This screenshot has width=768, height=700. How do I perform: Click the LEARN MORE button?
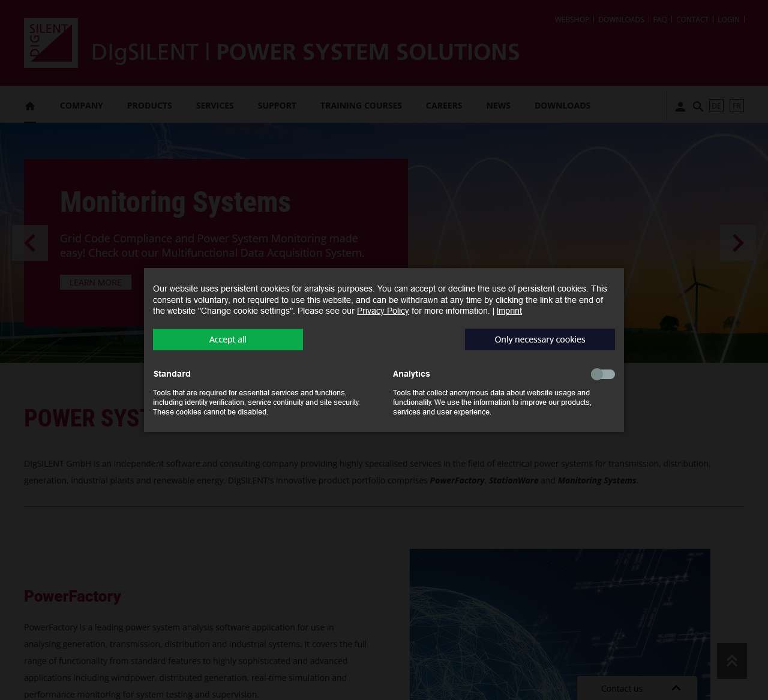point(95,283)
